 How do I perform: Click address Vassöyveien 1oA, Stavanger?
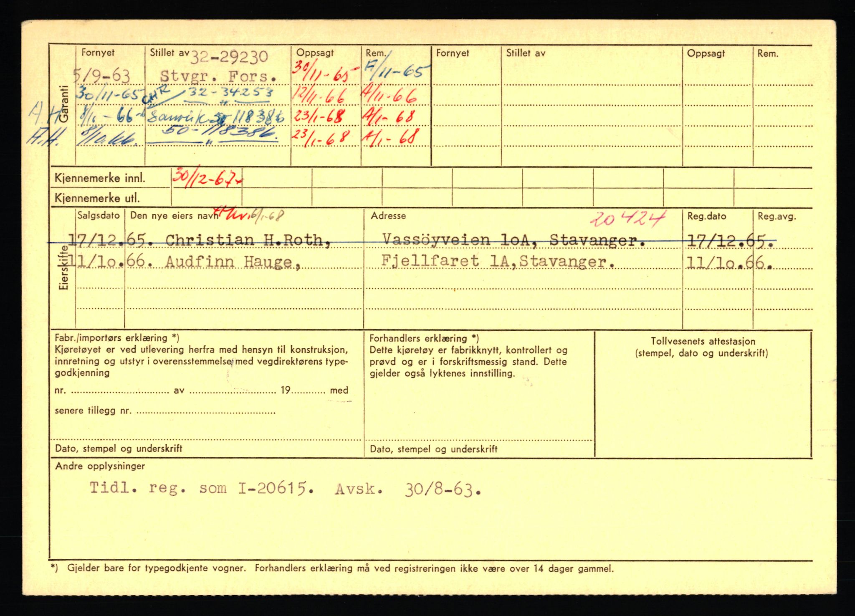click(513, 240)
